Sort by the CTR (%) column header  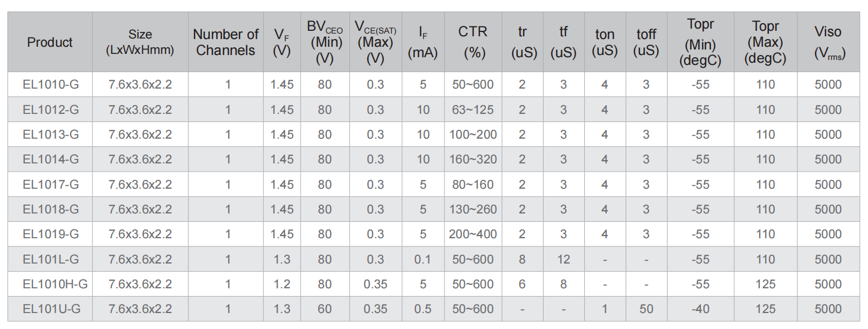coord(473,42)
